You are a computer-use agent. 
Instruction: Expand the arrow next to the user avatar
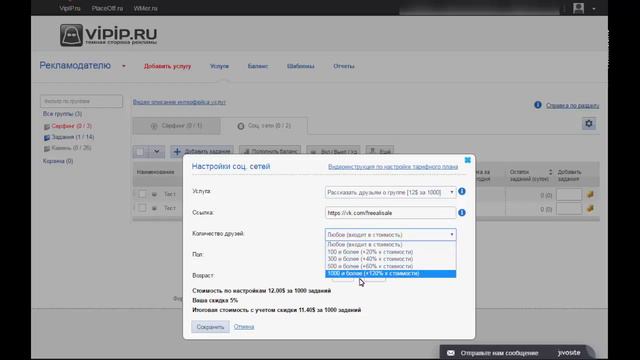click(x=594, y=9)
